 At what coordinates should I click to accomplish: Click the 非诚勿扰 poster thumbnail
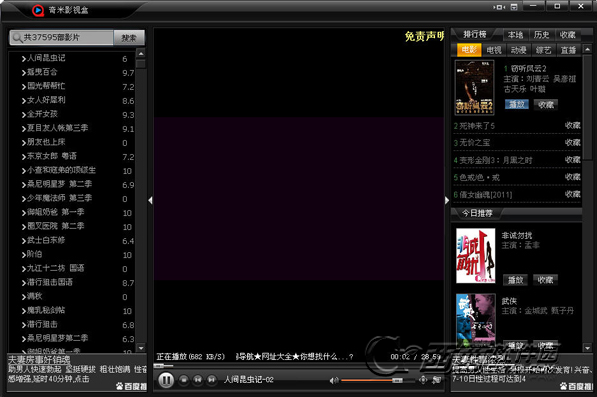point(476,256)
